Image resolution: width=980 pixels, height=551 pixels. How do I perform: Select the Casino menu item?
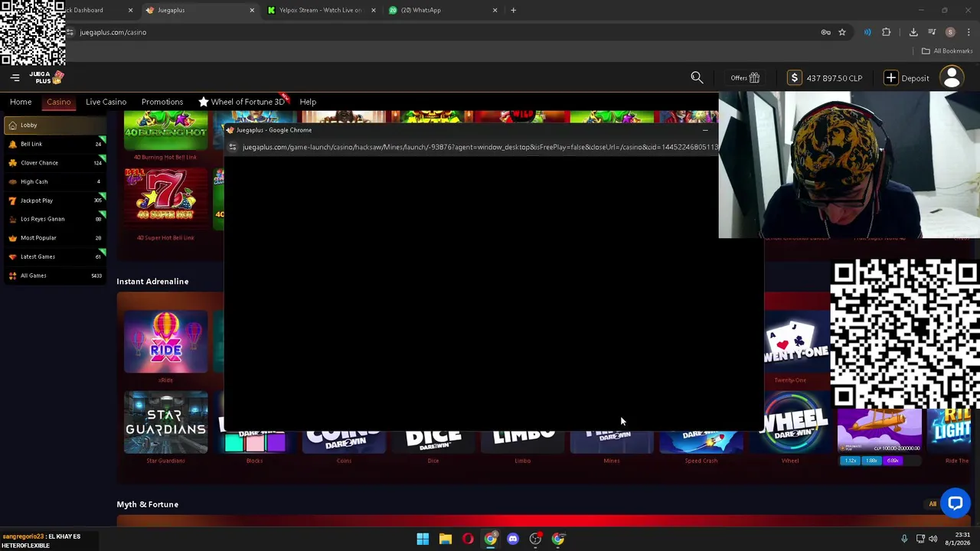click(59, 102)
